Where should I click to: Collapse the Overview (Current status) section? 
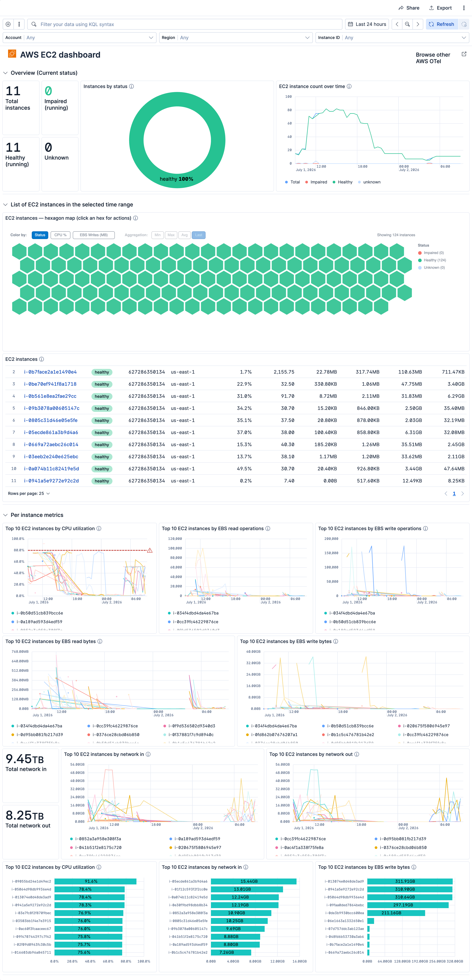click(x=5, y=73)
